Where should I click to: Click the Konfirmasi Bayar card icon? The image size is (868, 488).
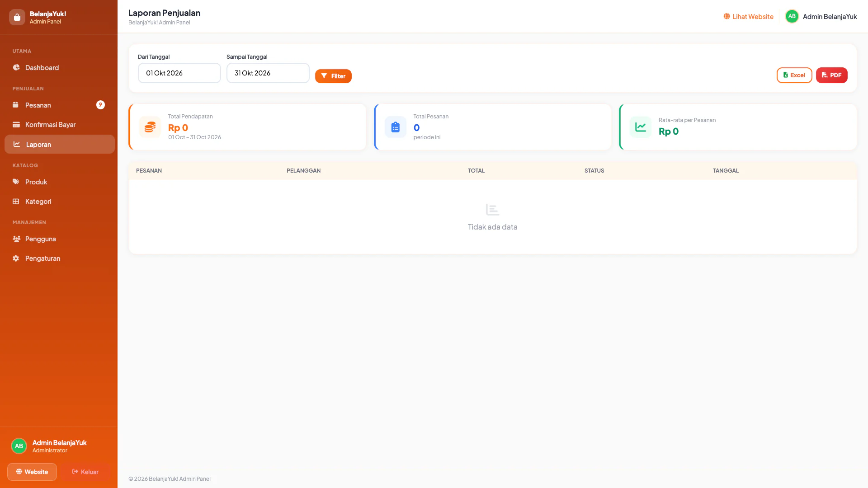point(16,124)
